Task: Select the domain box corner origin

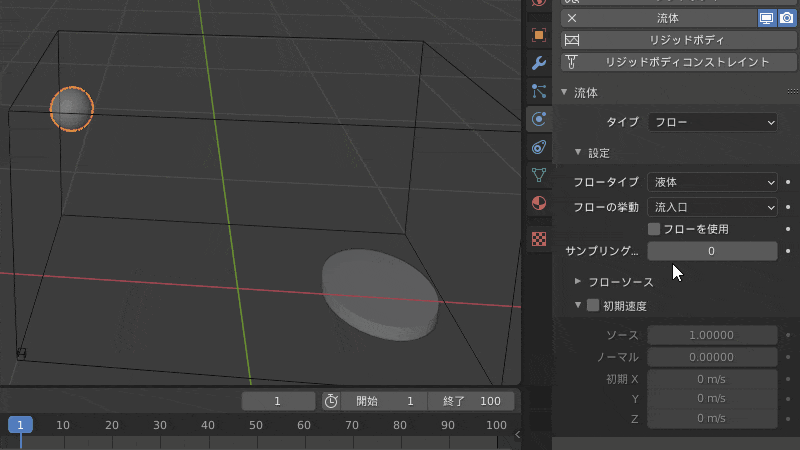Action: point(21,353)
